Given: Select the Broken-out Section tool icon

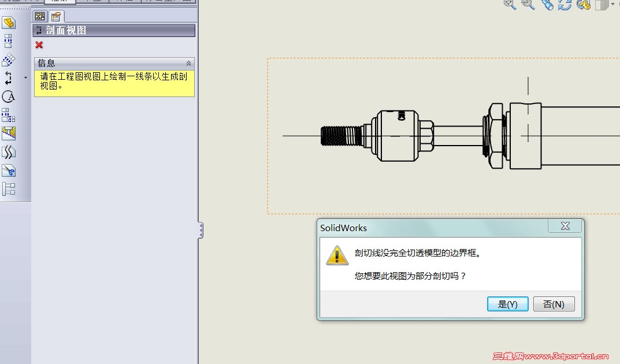Looking at the screenshot, I should (9, 133).
